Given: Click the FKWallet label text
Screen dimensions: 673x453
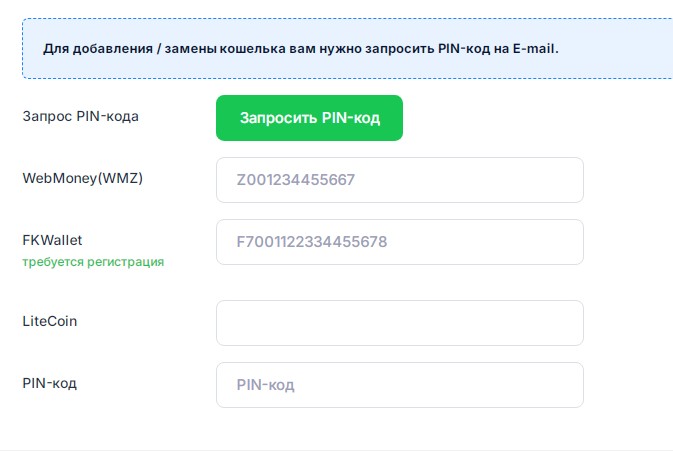Looking at the screenshot, I should [x=52, y=240].
